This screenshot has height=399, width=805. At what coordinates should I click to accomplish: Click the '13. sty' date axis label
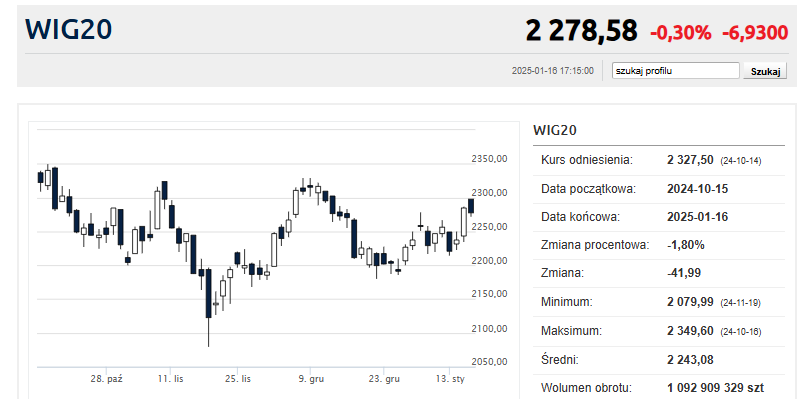coord(449,379)
